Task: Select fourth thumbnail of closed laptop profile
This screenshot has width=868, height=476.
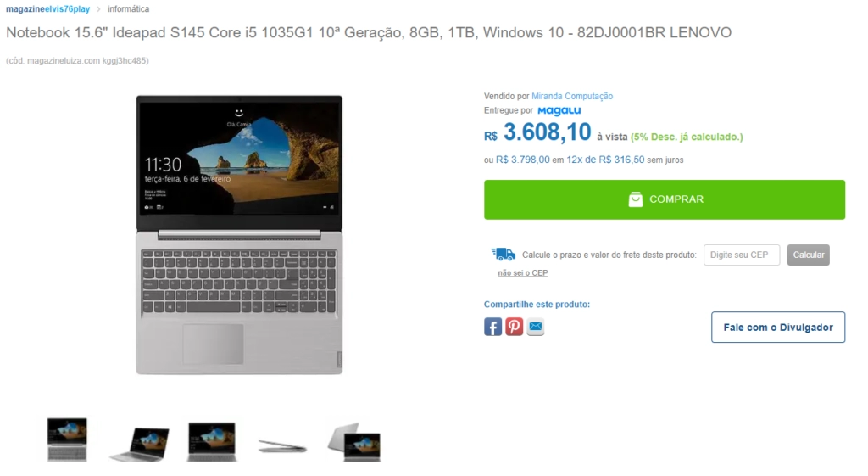Action: (282, 445)
